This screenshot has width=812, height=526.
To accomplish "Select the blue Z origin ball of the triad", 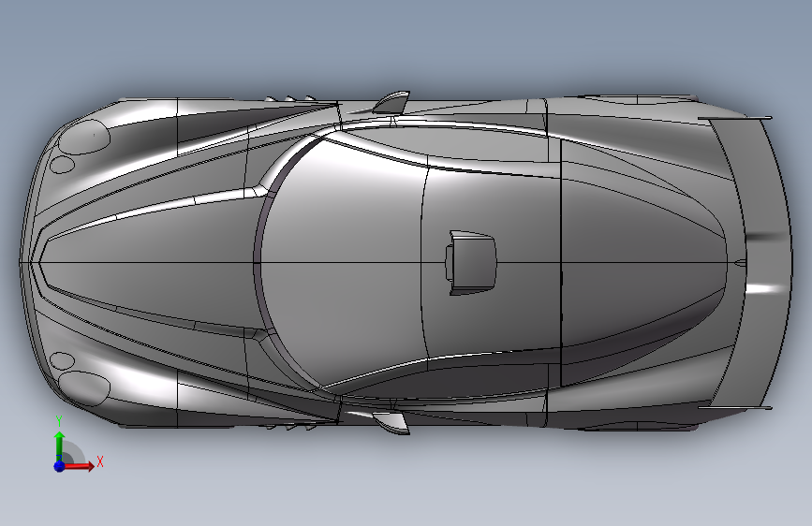I will click(59, 466).
